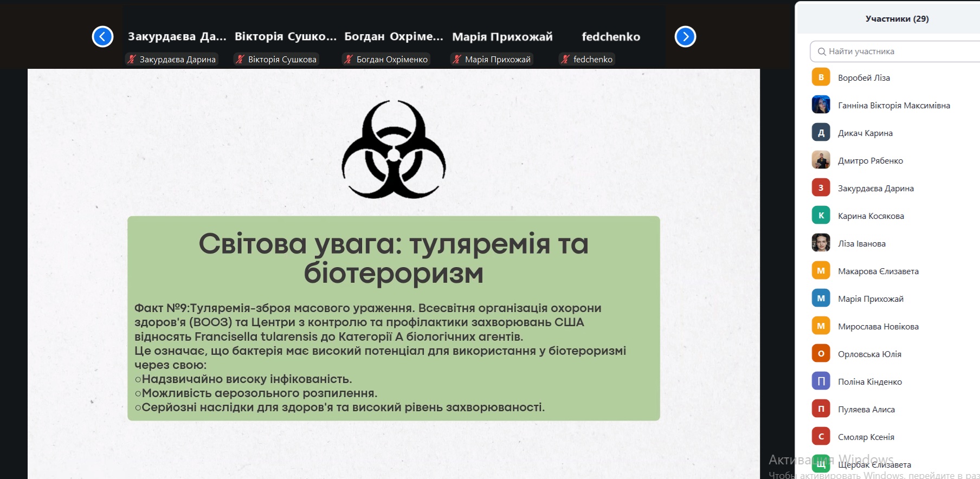Select participant Ганніна Вікторія Максимівна

(x=893, y=105)
